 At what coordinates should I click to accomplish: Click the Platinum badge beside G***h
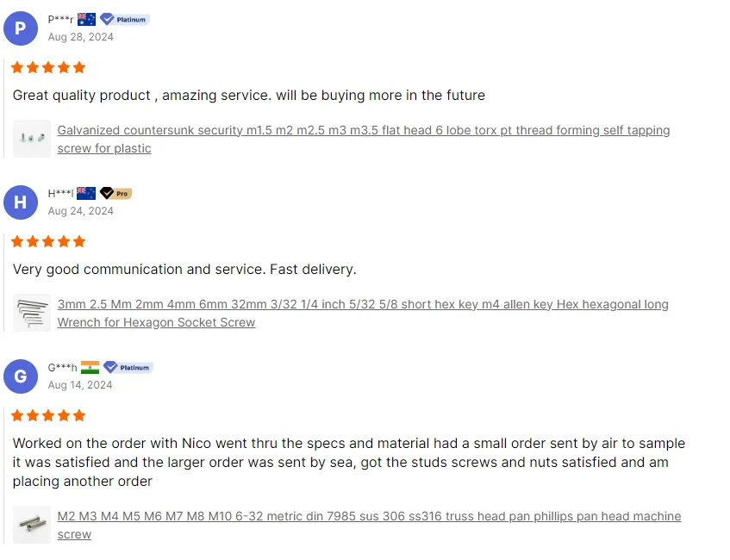pyautogui.click(x=127, y=367)
